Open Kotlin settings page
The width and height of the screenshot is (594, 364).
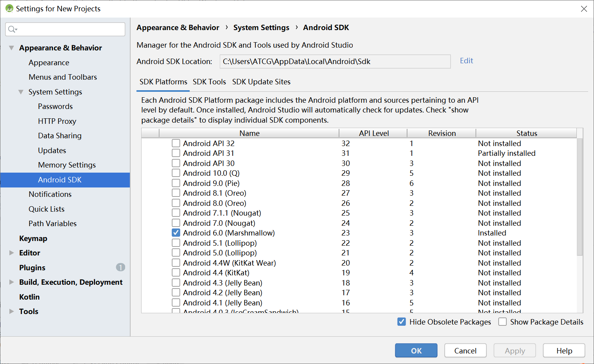click(x=29, y=297)
